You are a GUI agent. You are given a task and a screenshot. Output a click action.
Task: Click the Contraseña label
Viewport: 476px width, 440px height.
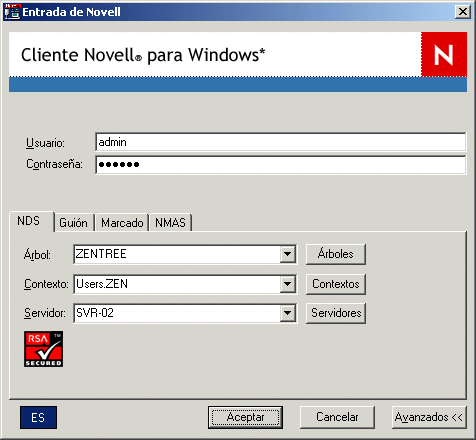pos(54,164)
